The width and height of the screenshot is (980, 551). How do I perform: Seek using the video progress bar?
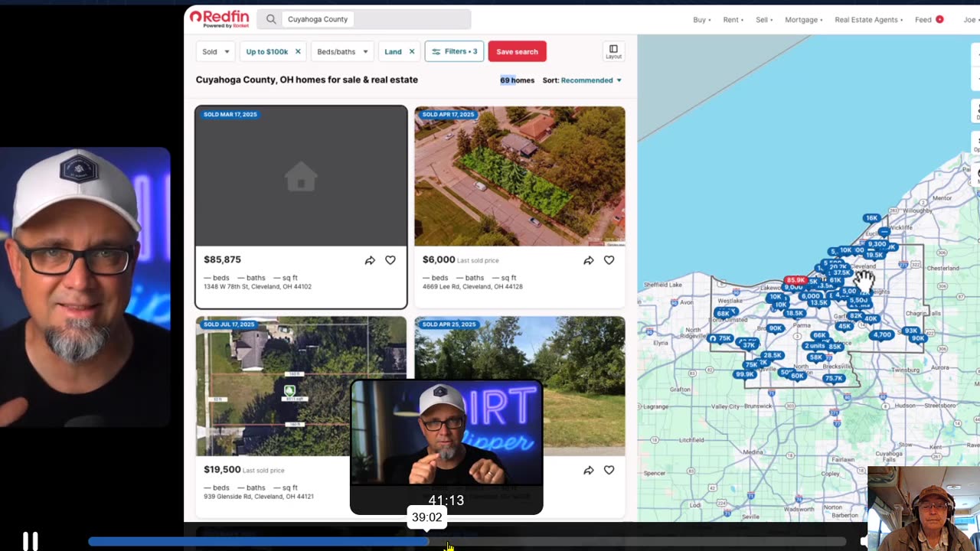[x=467, y=541]
